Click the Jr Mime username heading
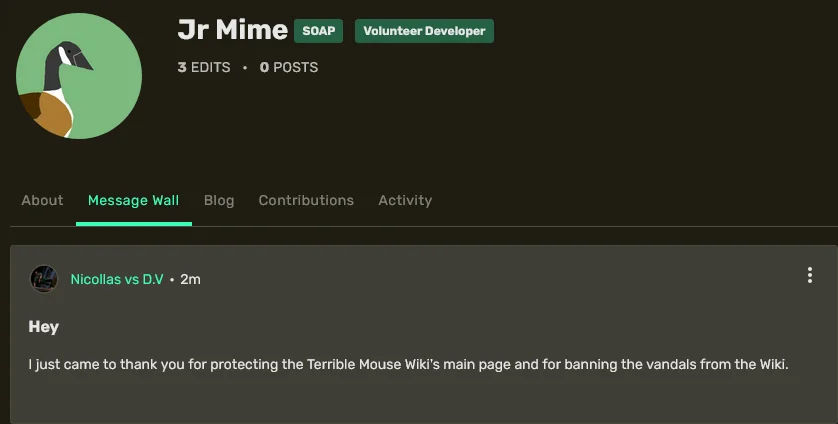Viewport: 838px width, 424px height. [x=232, y=30]
